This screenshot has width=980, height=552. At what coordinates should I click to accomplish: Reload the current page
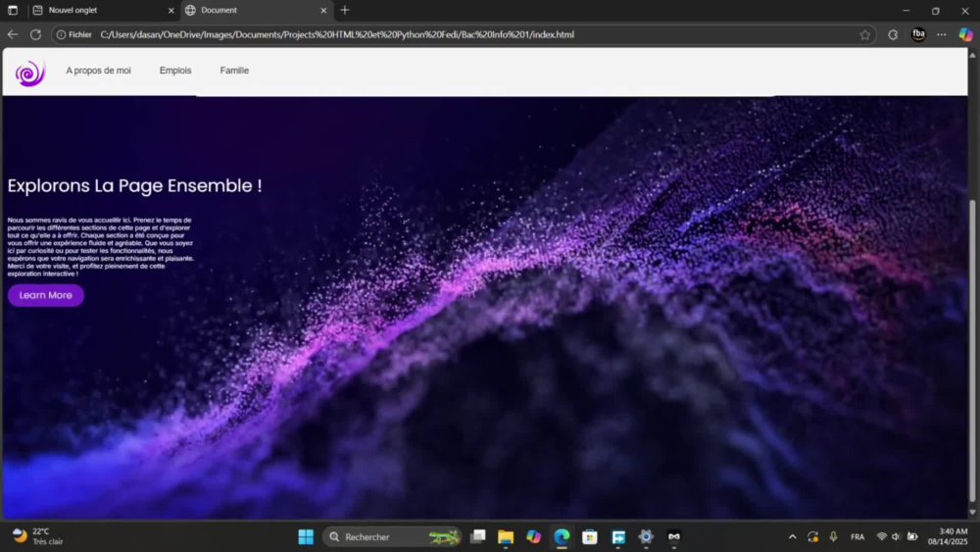click(35, 35)
